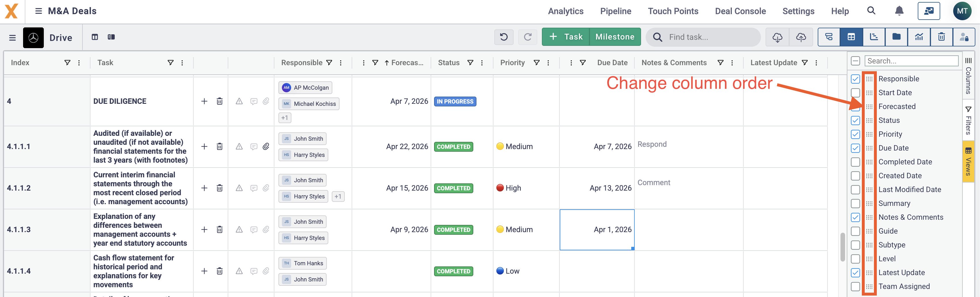Image resolution: width=980 pixels, height=297 pixels.
Task: Open the Analytics menu
Action: pyautogui.click(x=566, y=11)
